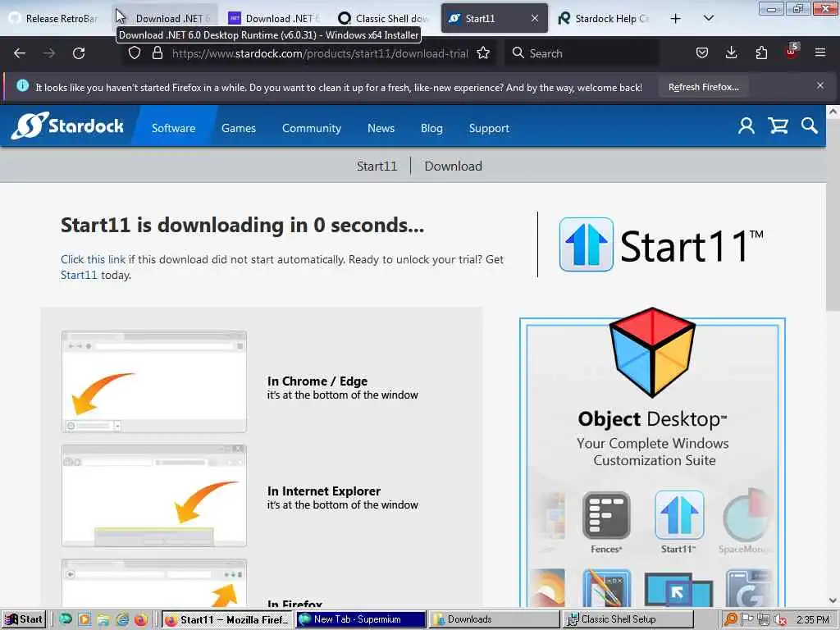Viewport: 840px width, 630px height.
Task: Open the Pocket save icon
Action: (702, 52)
